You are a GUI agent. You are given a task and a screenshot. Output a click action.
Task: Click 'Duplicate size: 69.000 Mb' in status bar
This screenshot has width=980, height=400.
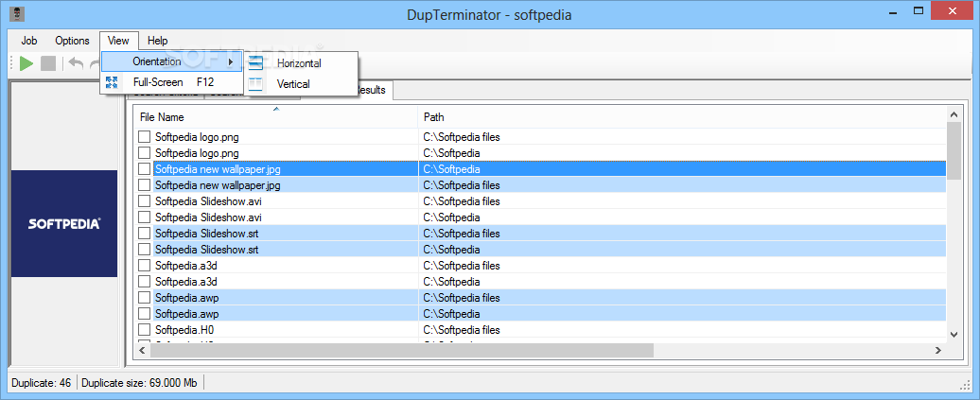pyautogui.click(x=140, y=382)
